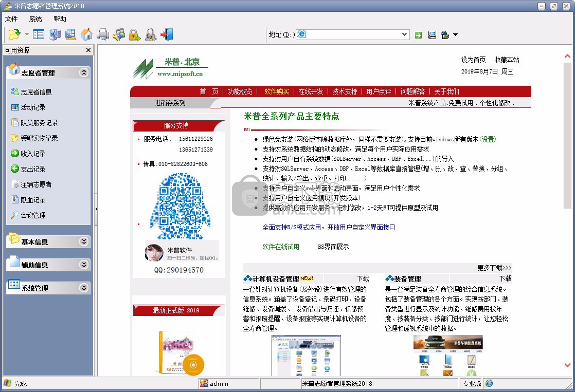Click the 进销存系列 tab
The height and width of the screenshot is (392, 575).
[x=170, y=103]
